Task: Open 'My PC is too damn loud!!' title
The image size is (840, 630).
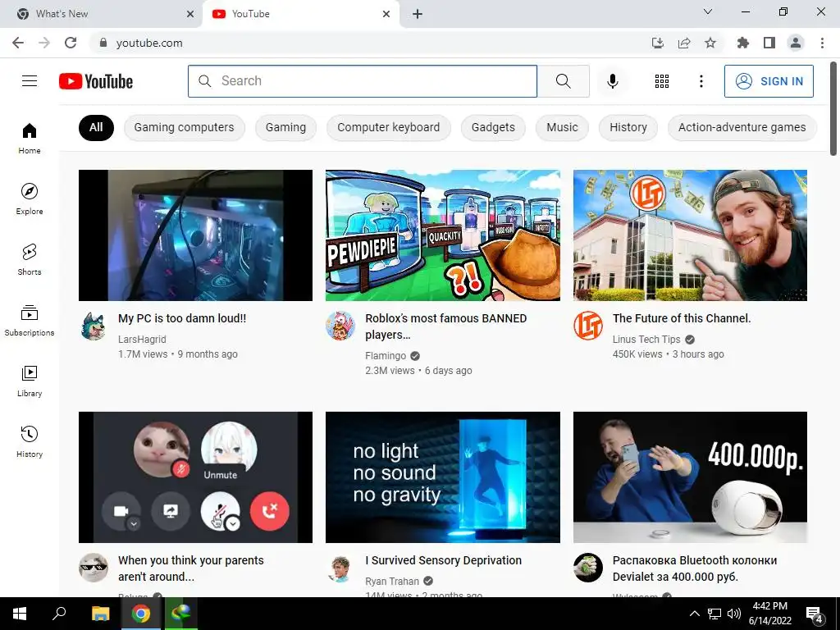Action: click(x=182, y=318)
